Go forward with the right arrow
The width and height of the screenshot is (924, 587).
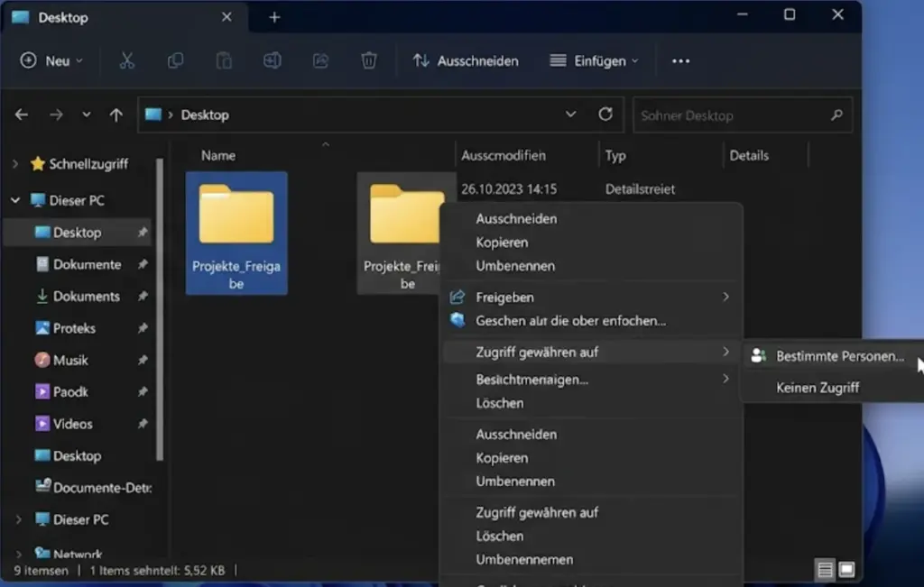[56, 115]
